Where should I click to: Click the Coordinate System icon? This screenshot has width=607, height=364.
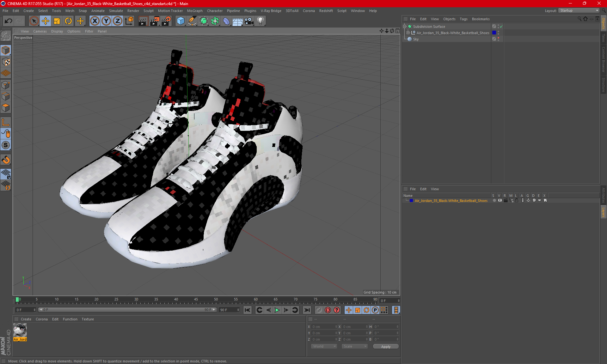click(129, 21)
